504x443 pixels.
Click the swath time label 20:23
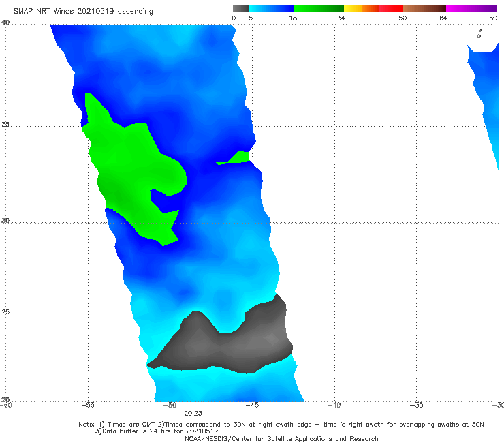click(x=193, y=414)
